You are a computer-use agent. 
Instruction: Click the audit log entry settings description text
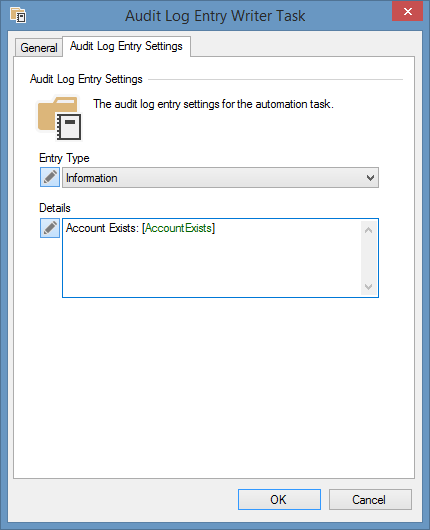pyautogui.click(x=213, y=104)
